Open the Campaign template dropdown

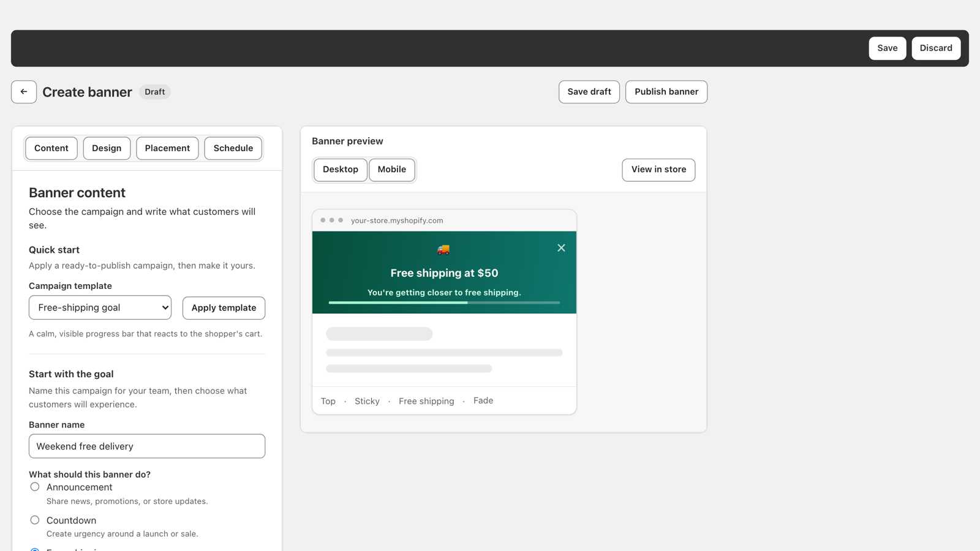click(100, 307)
